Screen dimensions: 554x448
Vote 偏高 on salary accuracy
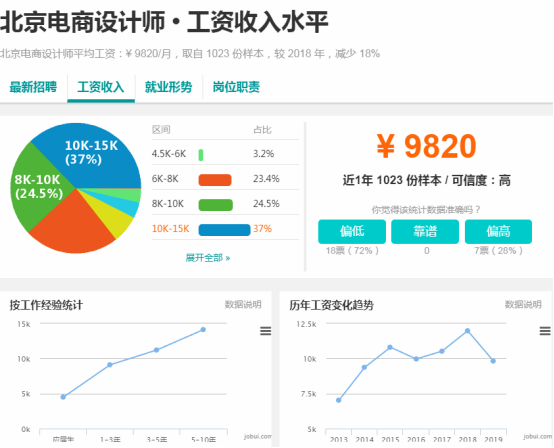click(x=498, y=231)
